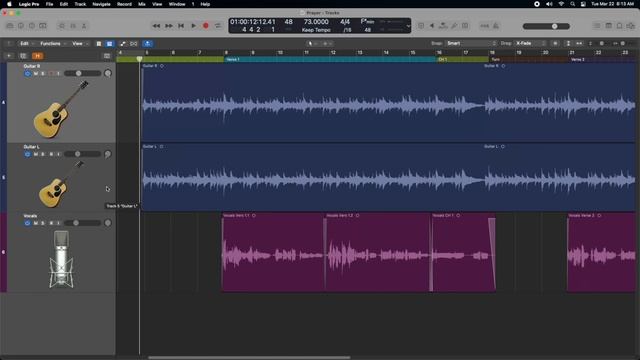
Task: Open the Editors scissors icon
Action: [84, 26]
